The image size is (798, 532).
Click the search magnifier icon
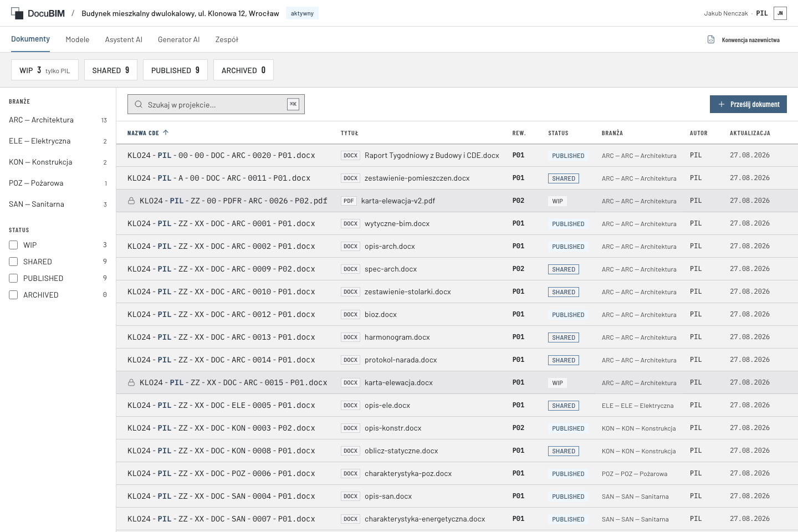click(139, 104)
